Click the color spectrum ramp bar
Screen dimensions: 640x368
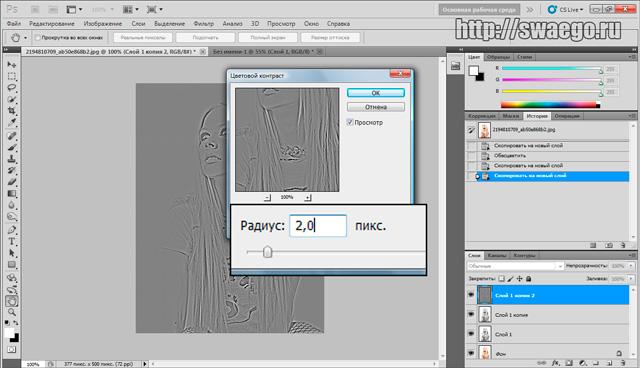tap(550, 105)
